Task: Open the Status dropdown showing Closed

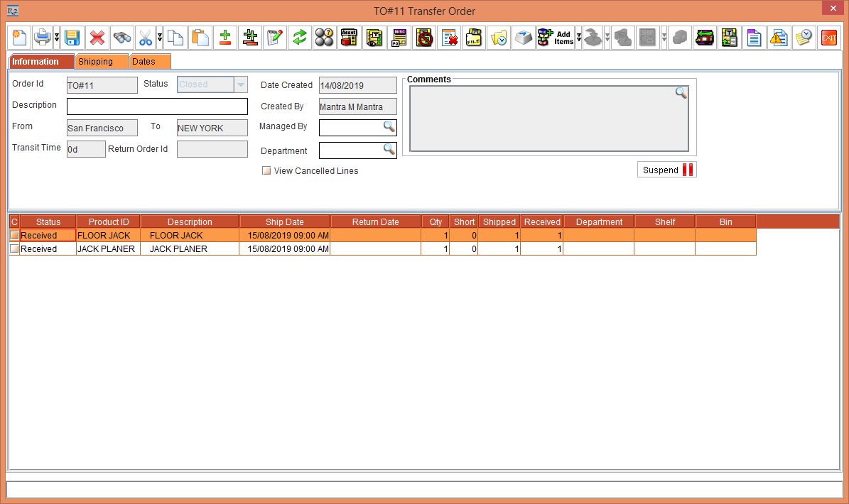Action: point(240,84)
